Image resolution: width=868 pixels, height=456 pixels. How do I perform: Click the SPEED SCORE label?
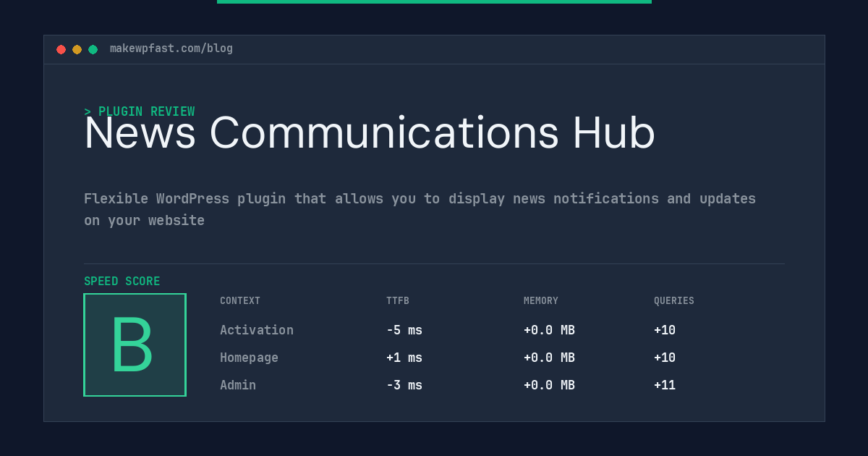[x=122, y=282]
